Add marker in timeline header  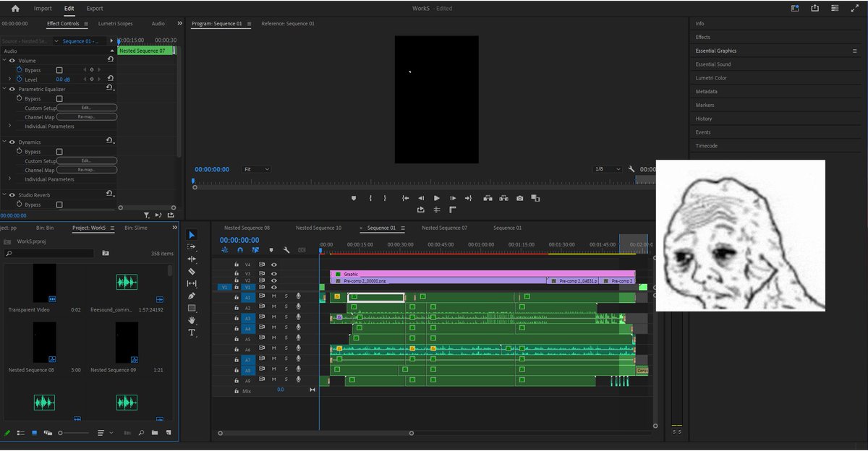(271, 250)
